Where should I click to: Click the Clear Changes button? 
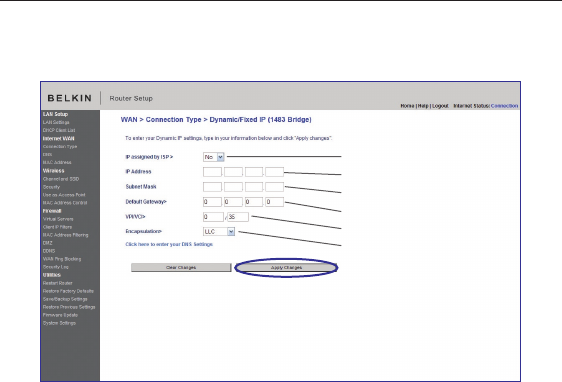181,268
